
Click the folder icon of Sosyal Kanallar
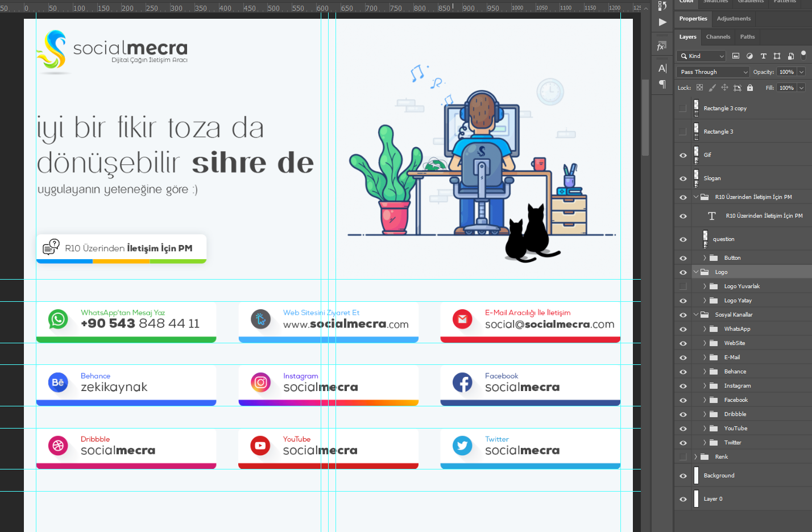[705, 315]
